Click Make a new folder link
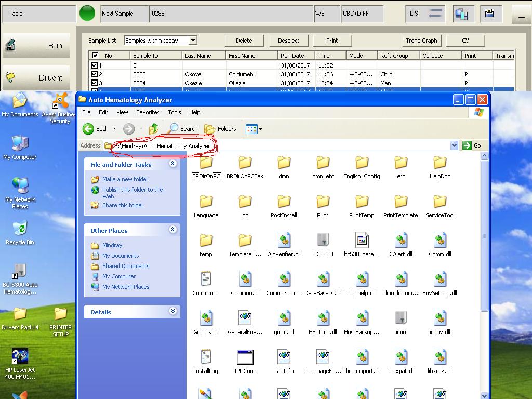 pyautogui.click(x=125, y=179)
